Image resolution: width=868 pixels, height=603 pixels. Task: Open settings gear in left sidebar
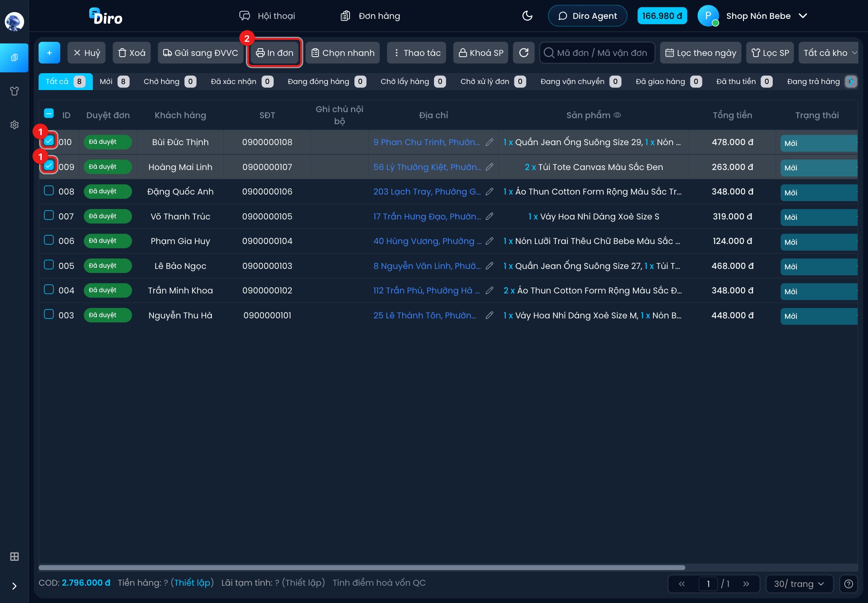coord(14,125)
